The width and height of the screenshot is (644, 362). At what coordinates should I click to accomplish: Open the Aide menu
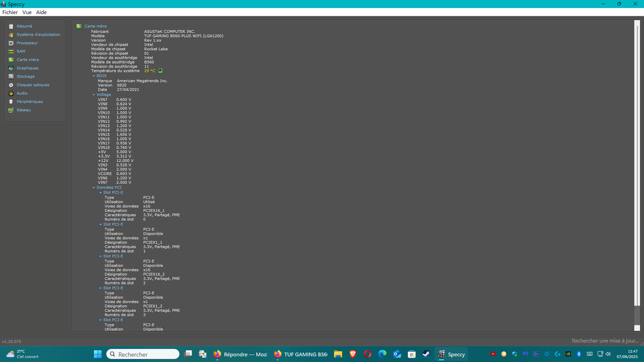(x=41, y=12)
